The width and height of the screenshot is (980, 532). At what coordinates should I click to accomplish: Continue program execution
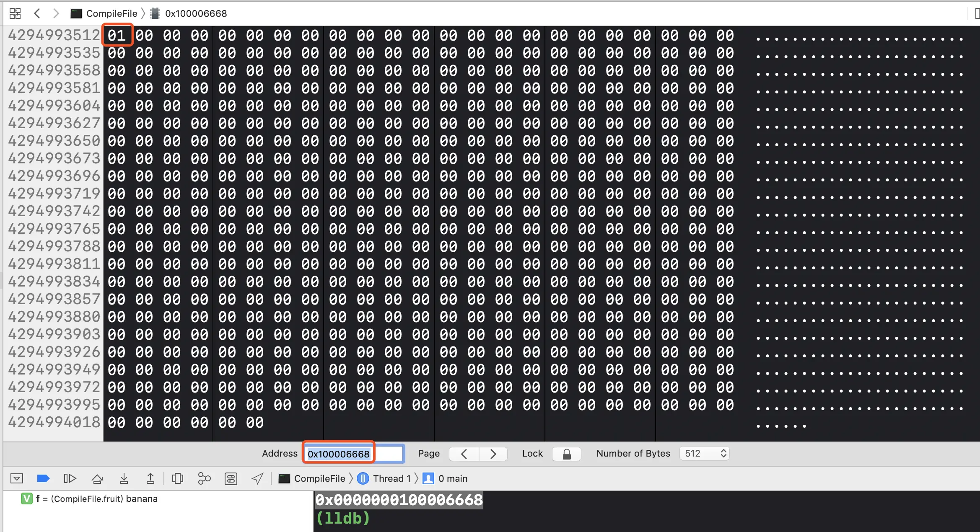pos(70,478)
